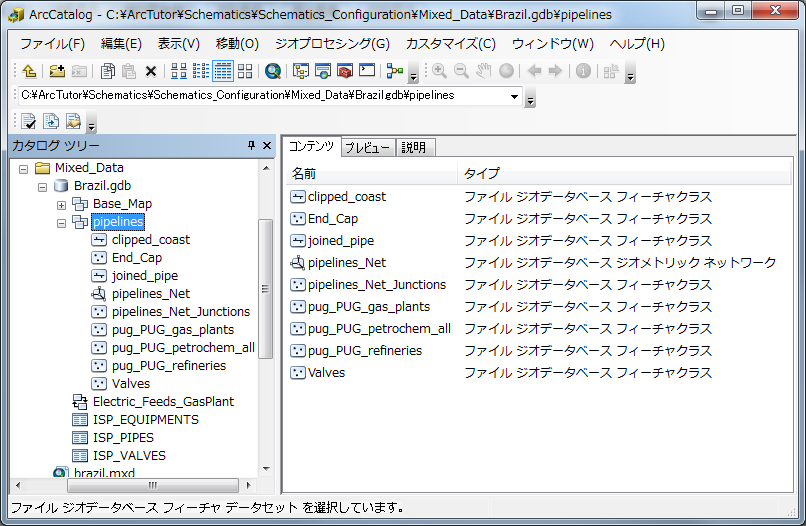Select ISP_EQUIPMENTS table in the tree
The width and height of the screenshot is (806, 526).
145,420
